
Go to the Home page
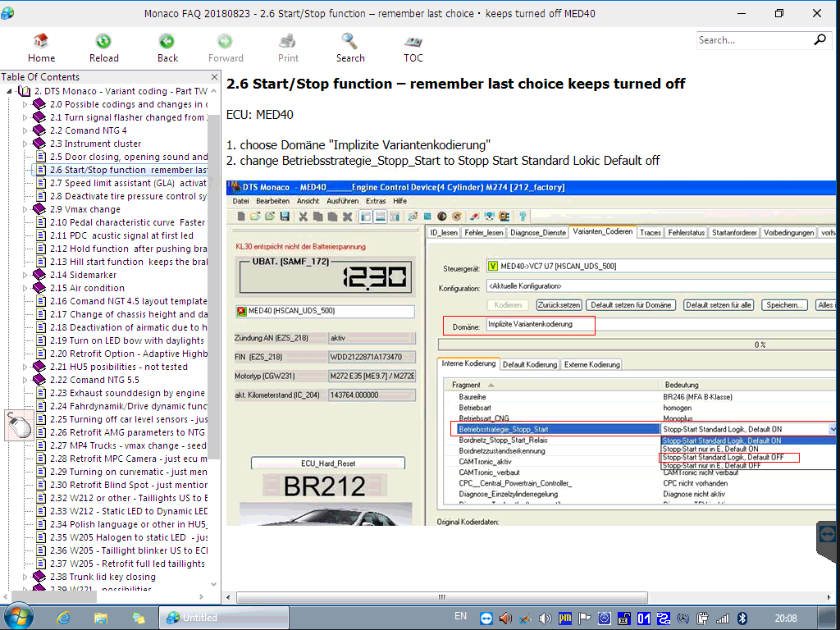[41, 48]
